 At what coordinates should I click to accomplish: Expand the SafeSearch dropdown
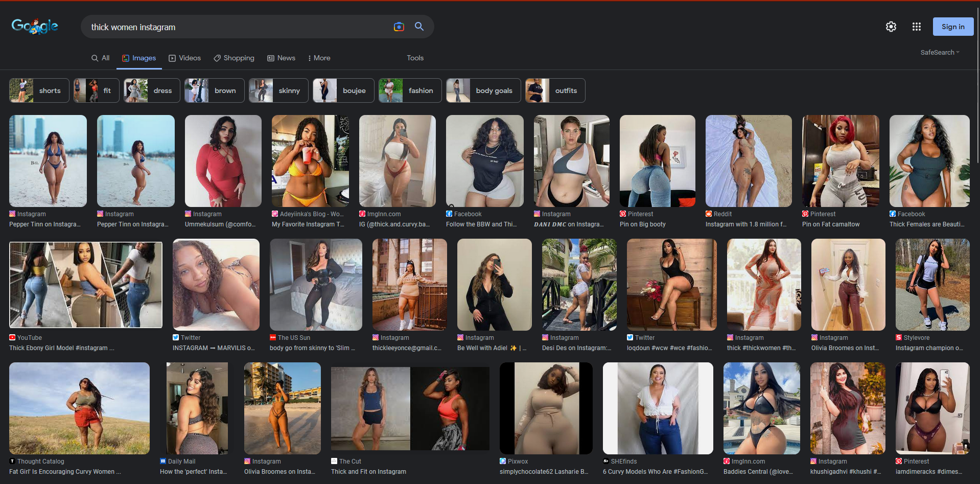940,52
